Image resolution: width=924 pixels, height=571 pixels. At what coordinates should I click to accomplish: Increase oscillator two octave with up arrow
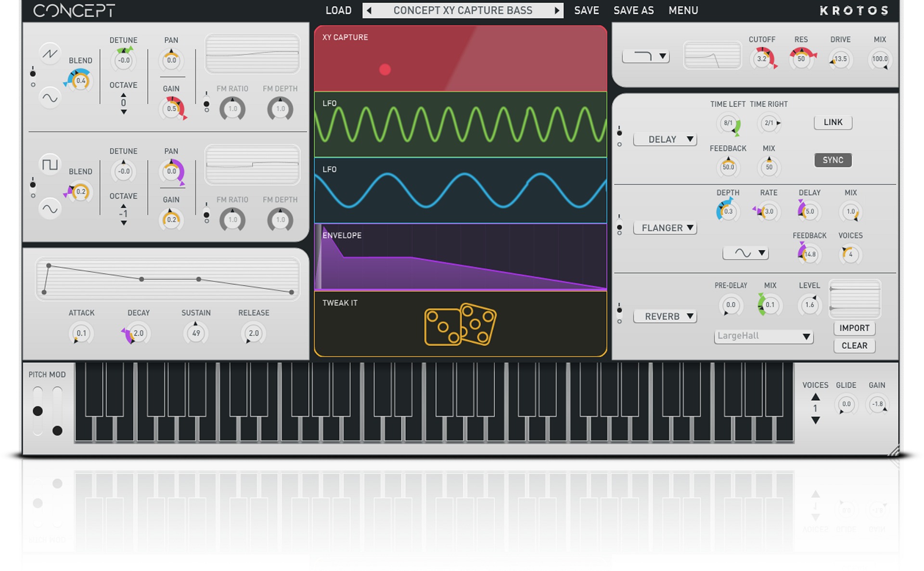tap(124, 206)
